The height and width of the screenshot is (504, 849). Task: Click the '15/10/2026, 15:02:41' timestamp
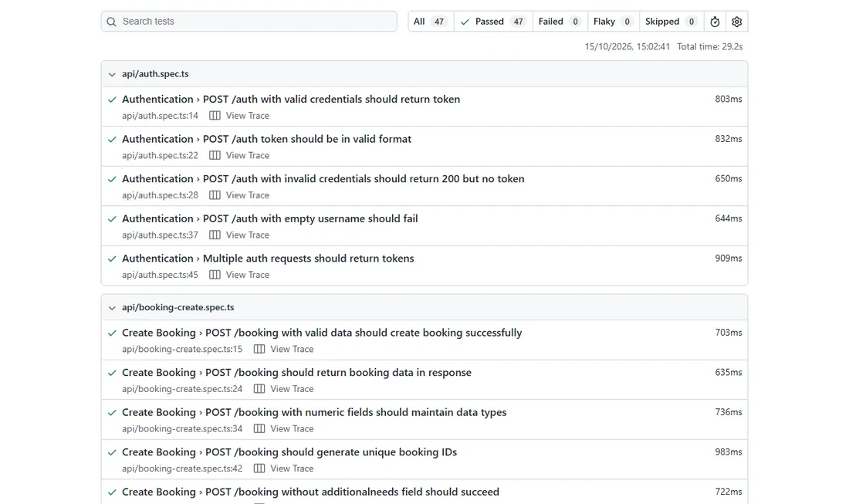click(x=627, y=46)
